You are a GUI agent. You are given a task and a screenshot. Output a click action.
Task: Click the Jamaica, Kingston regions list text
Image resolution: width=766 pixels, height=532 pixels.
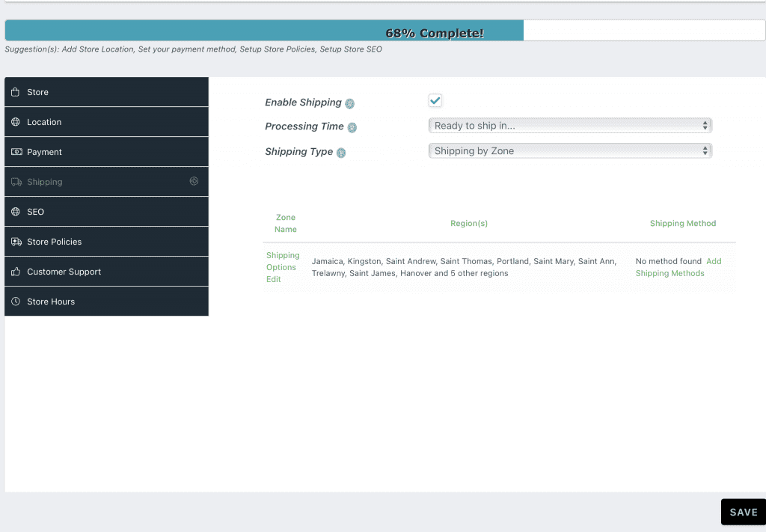pyautogui.click(x=464, y=267)
